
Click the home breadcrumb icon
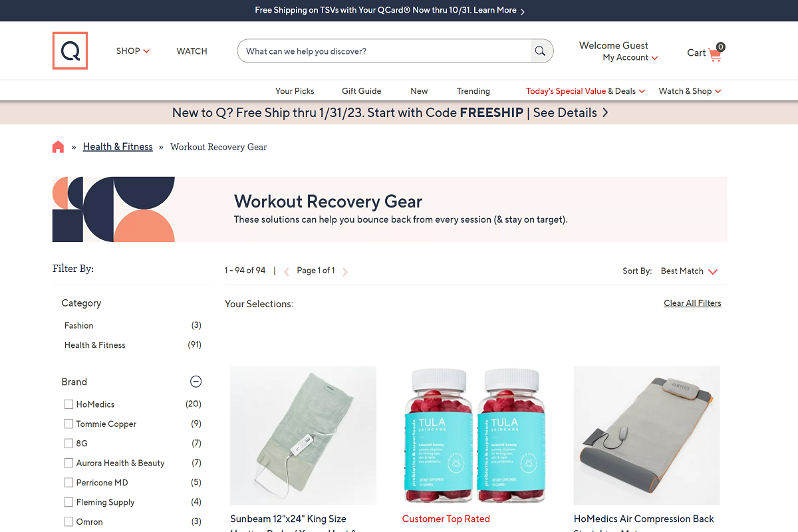tap(58, 147)
